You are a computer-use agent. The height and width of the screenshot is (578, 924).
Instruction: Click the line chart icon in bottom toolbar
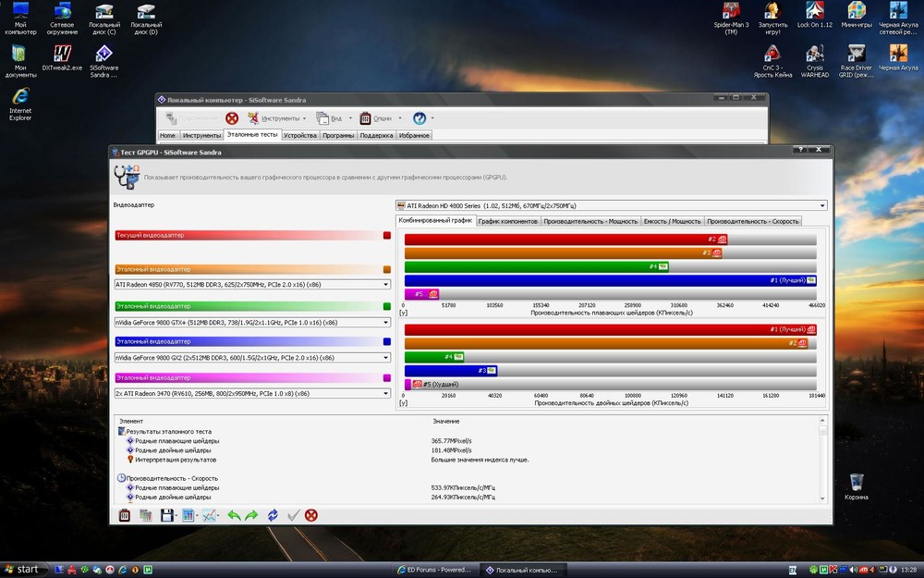click(x=210, y=515)
